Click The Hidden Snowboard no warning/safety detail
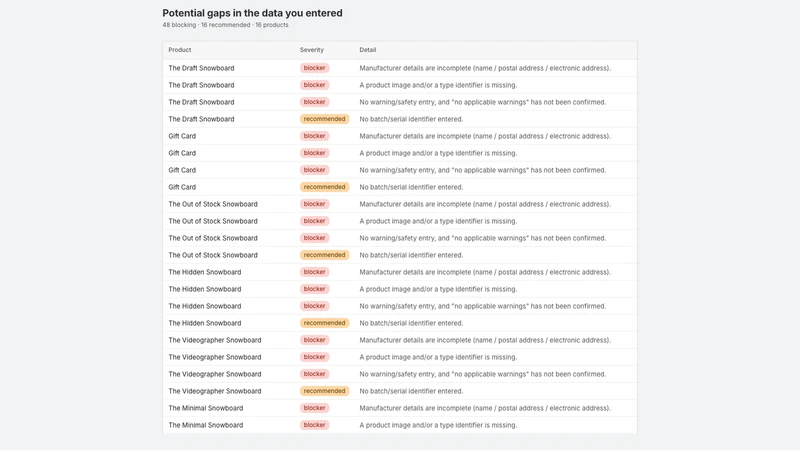Viewport: 800px width, 450px height. [483, 306]
